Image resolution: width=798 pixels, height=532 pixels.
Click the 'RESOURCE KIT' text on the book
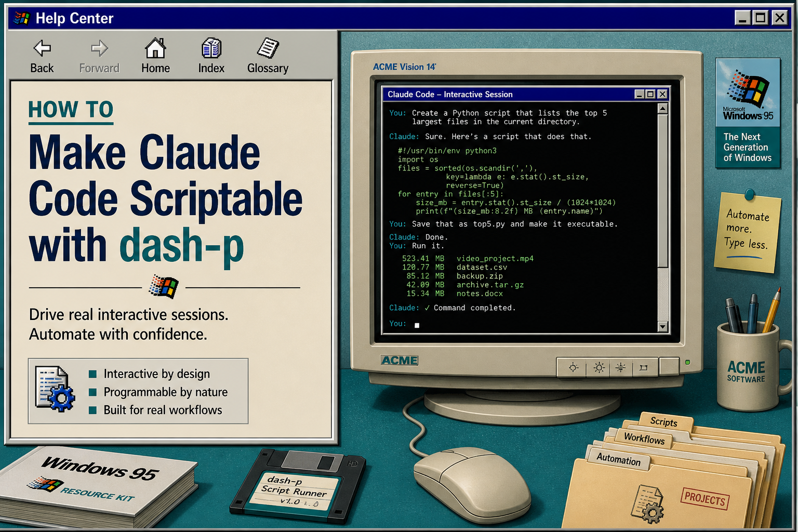click(98, 494)
